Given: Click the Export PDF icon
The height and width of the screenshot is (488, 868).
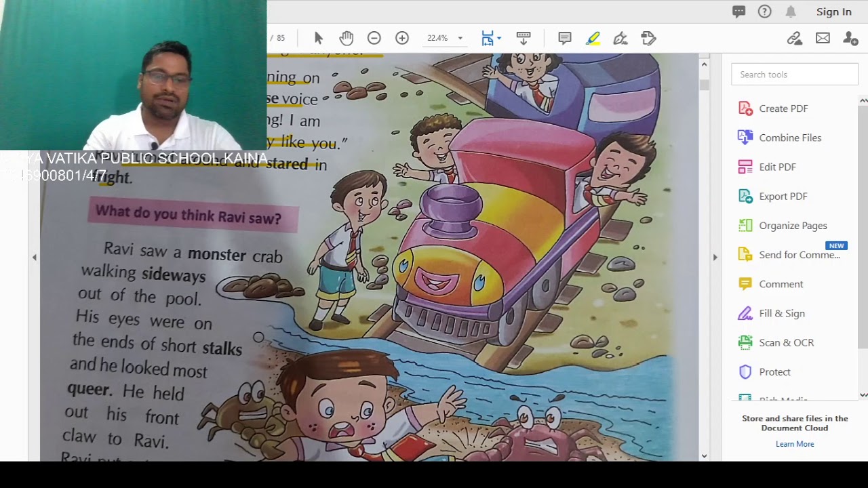Looking at the screenshot, I should click(745, 196).
